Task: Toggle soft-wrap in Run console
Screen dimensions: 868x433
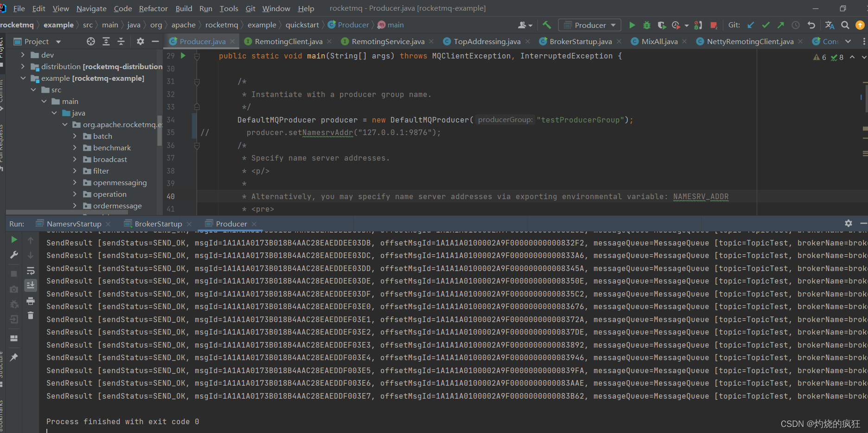Action: (x=31, y=271)
